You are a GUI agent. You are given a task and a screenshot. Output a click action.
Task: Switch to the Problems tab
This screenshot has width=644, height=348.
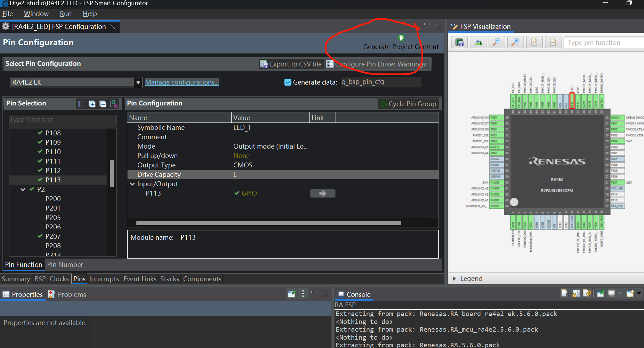(67, 294)
